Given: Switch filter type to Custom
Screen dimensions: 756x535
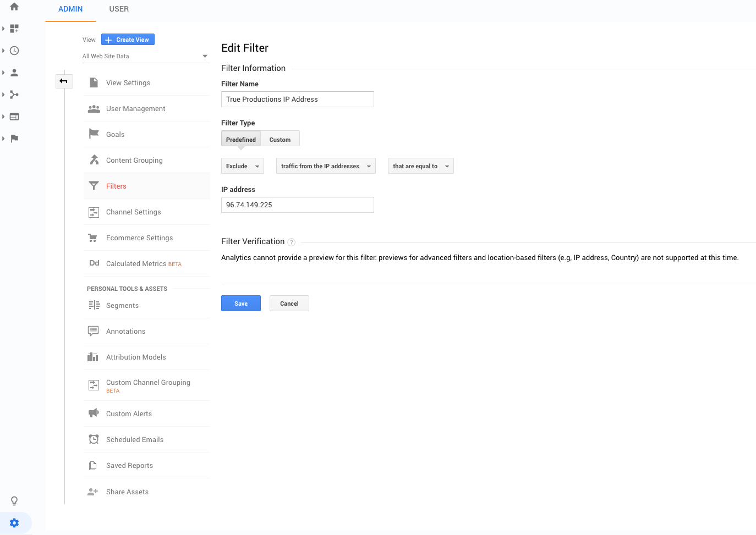Looking at the screenshot, I should [280, 140].
